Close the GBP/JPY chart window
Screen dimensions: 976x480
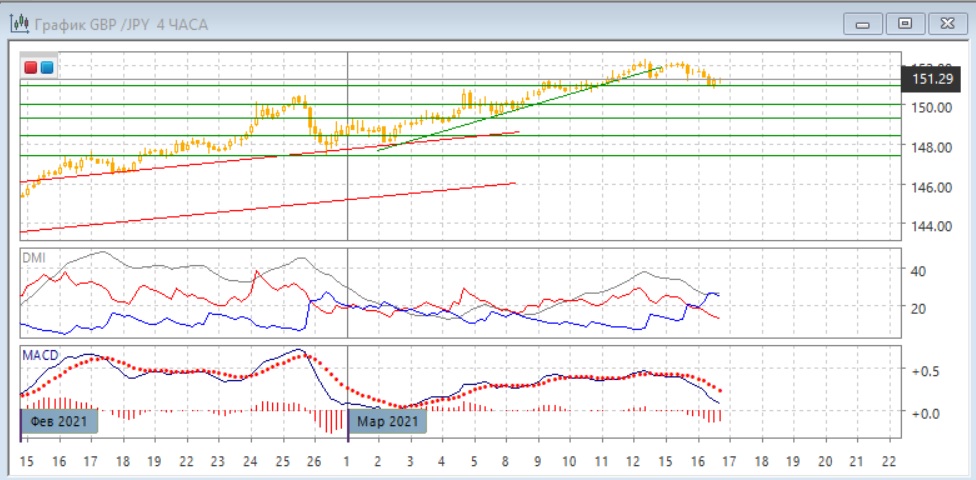[x=945, y=23]
